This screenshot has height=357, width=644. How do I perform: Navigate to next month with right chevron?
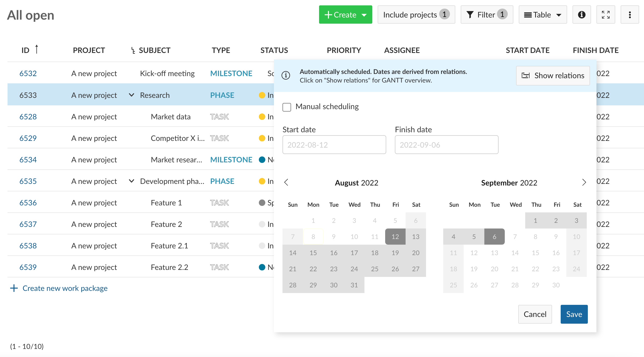click(x=584, y=182)
